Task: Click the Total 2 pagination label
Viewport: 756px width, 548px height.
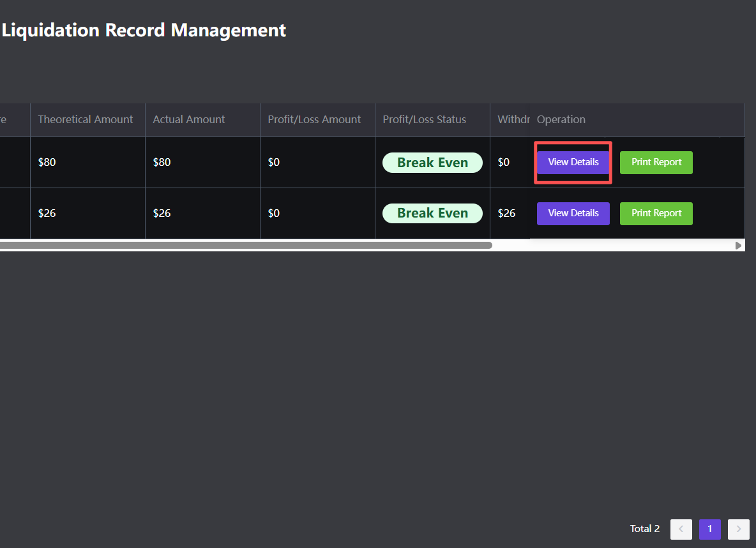Action: 644,529
